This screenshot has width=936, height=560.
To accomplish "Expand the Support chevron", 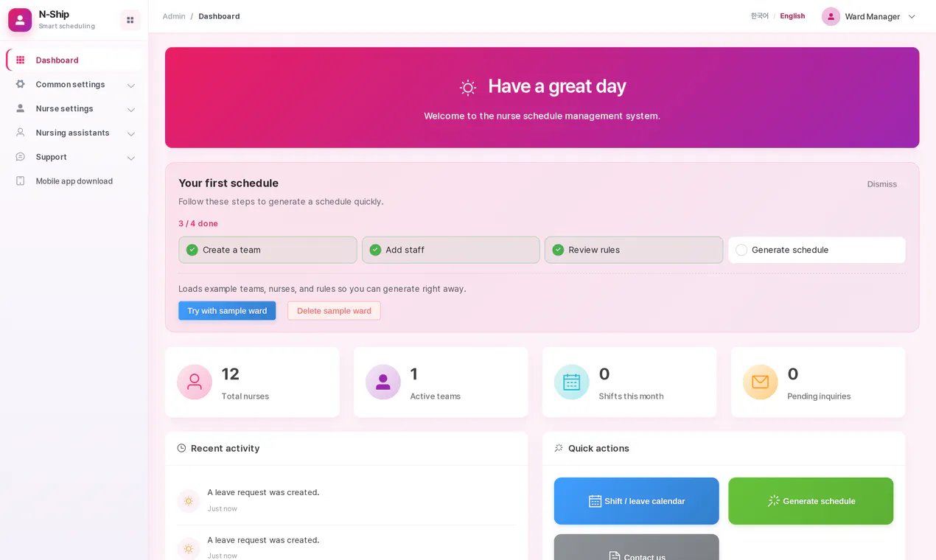I will point(131,158).
